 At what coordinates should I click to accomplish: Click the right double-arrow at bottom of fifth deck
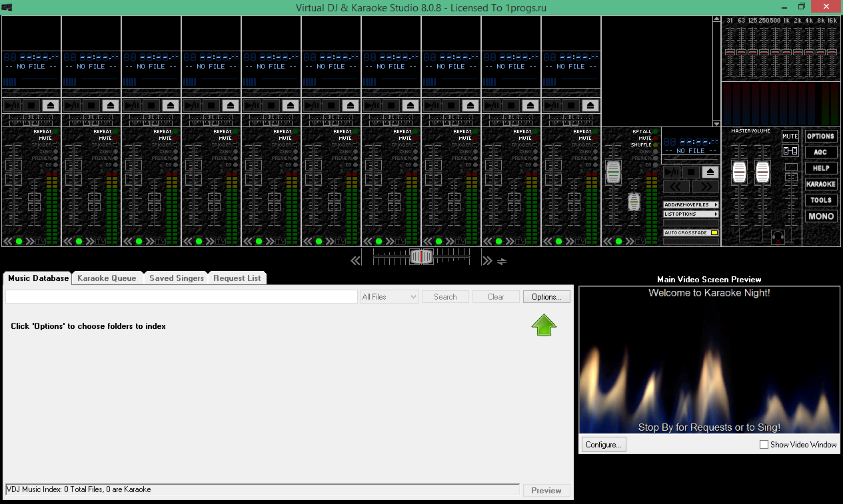[x=270, y=241]
